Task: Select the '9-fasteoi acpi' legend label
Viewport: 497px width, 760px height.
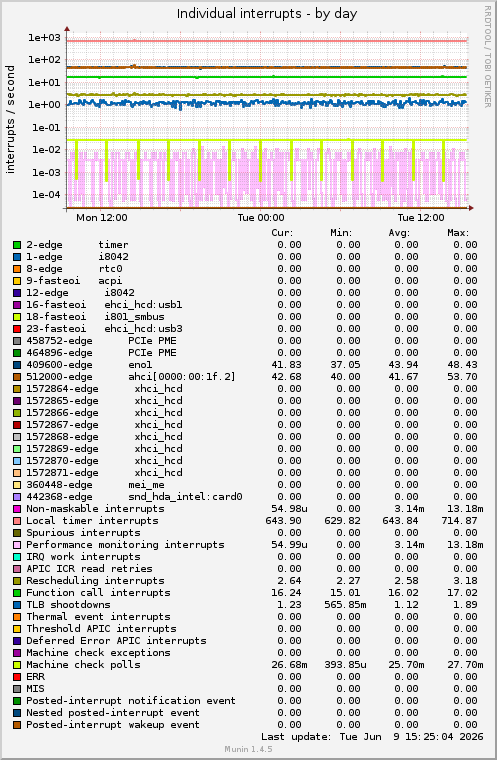Action: (x=74, y=281)
